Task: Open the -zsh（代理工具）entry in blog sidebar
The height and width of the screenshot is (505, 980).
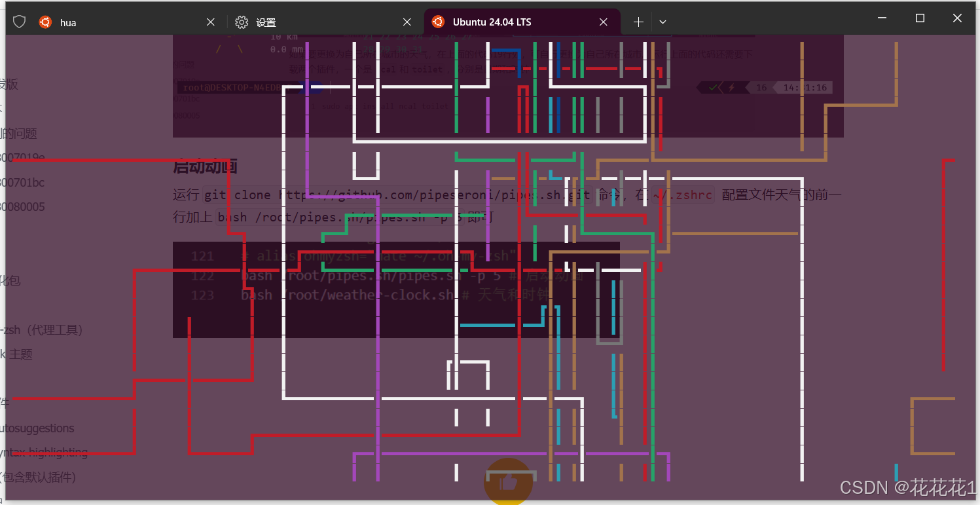Action: pyautogui.click(x=42, y=330)
